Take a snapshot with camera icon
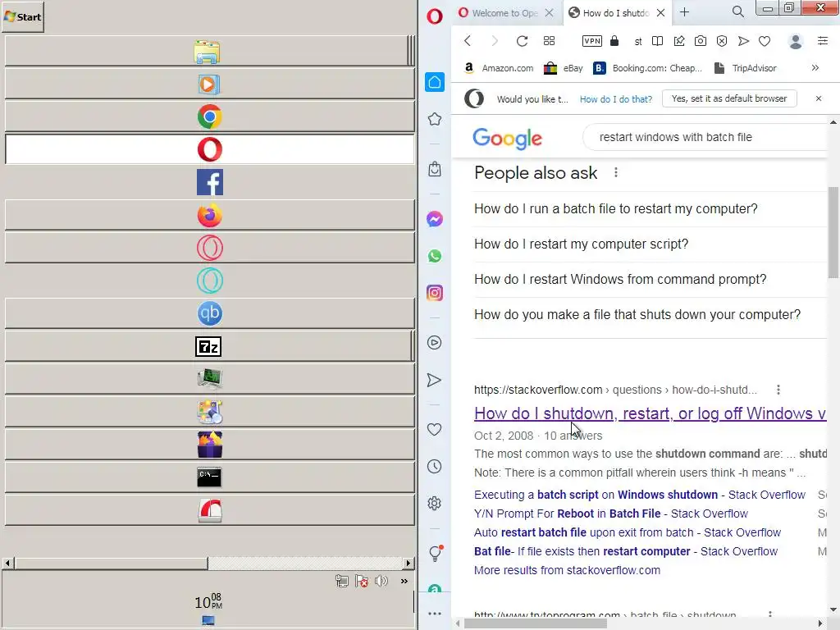This screenshot has height=630, width=840. 701,41
